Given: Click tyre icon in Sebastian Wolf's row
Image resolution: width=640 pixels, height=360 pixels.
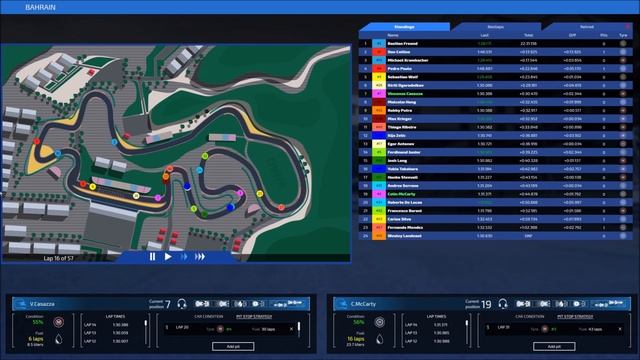Looking at the screenshot, I should coord(623,77).
